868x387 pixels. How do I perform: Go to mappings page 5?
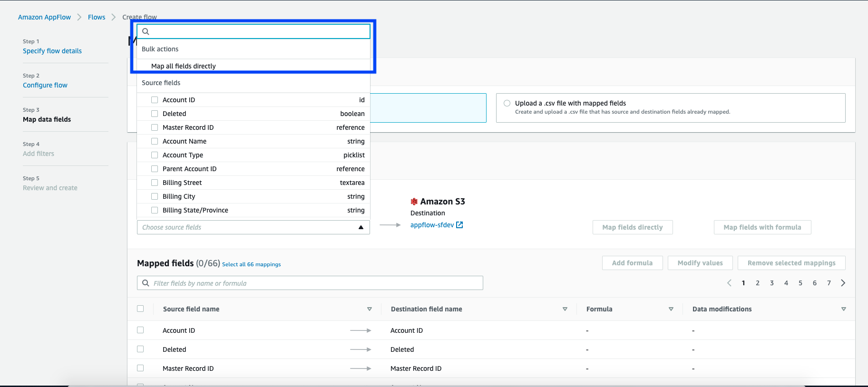[800, 283]
